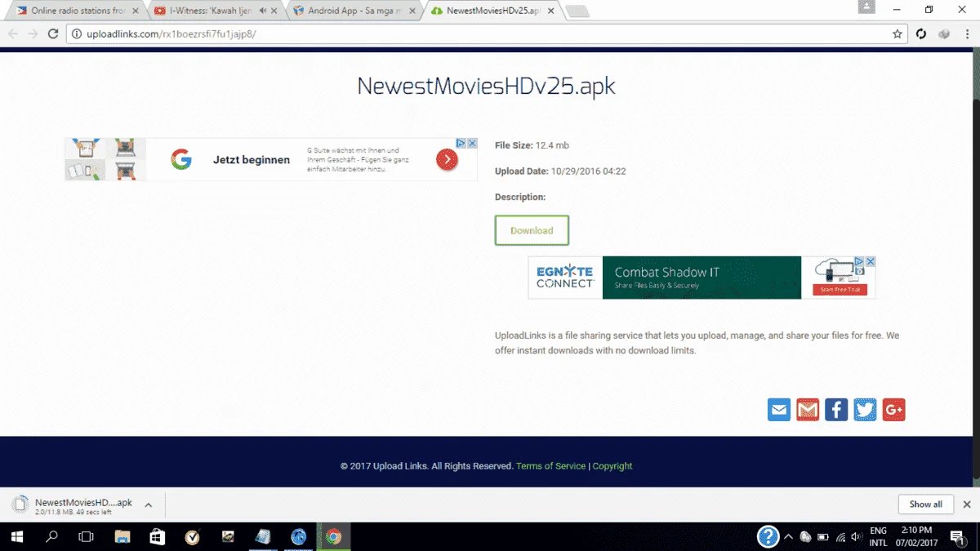
Task: Open Action Center notifications icon
Action: [x=956, y=536]
